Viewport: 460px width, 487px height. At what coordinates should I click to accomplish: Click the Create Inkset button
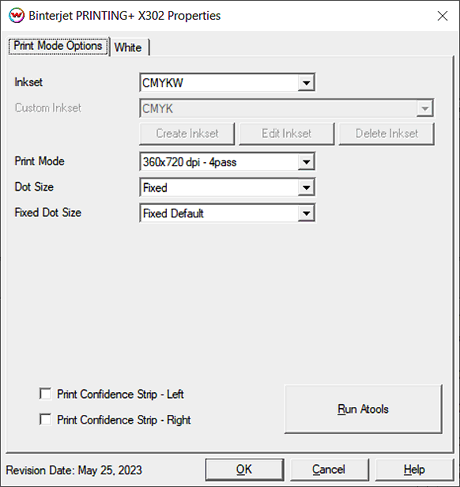pos(187,134)
